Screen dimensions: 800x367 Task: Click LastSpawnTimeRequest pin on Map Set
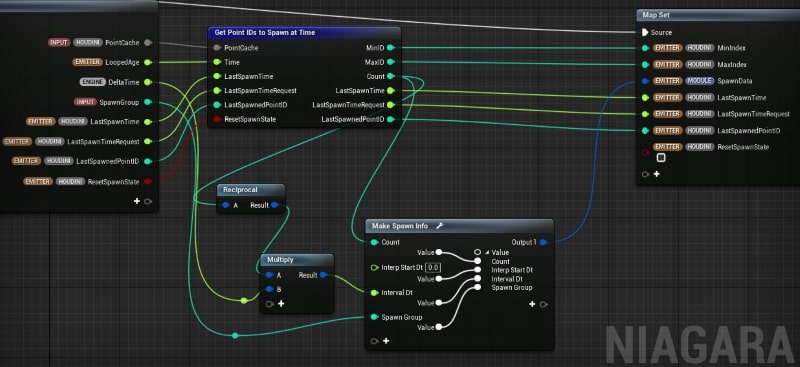645,114
